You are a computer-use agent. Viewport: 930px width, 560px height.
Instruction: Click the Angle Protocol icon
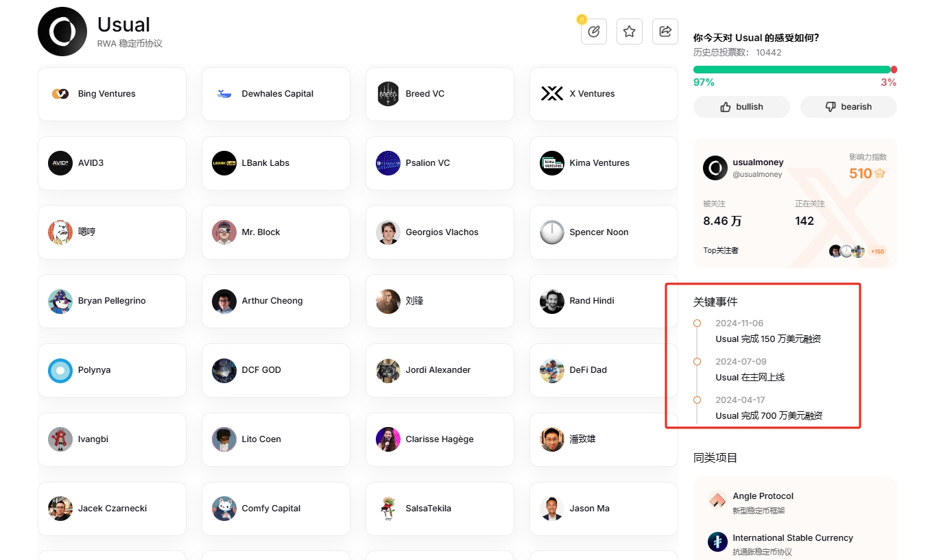pyautogui.click(x=717, y=501)
